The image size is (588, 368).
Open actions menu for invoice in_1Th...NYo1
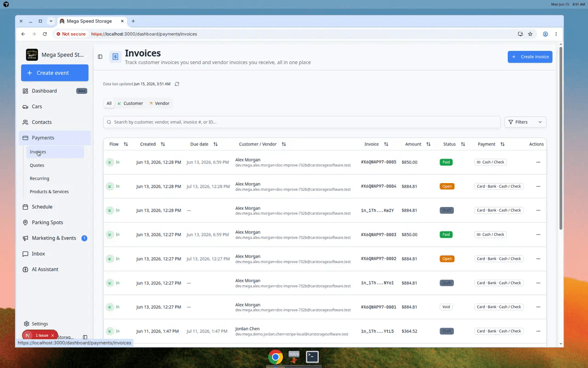coord(538,283)
